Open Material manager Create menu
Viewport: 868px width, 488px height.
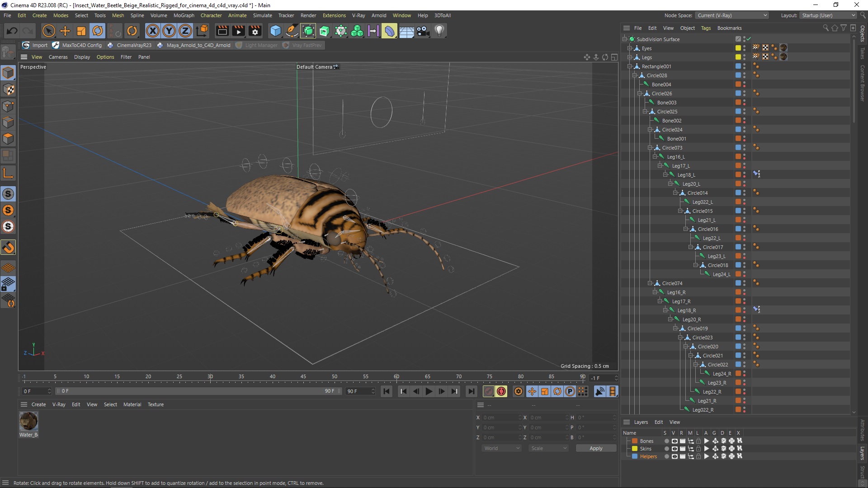(x=38, y=404)
